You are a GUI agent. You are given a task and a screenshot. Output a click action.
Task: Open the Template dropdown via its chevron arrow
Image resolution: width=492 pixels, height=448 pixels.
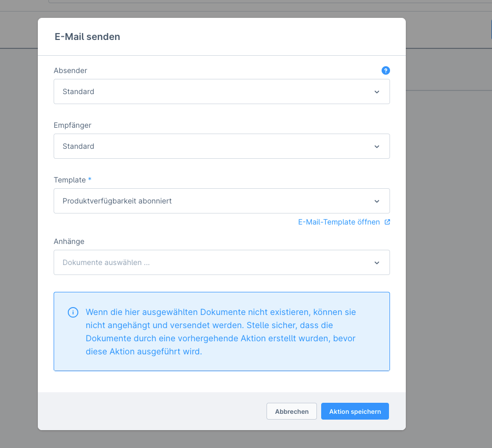click(376, 201)
